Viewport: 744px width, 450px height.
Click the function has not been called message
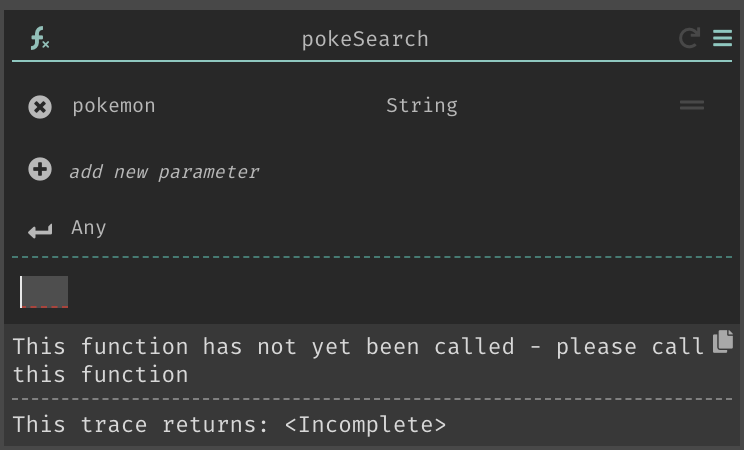click(358, 360)
